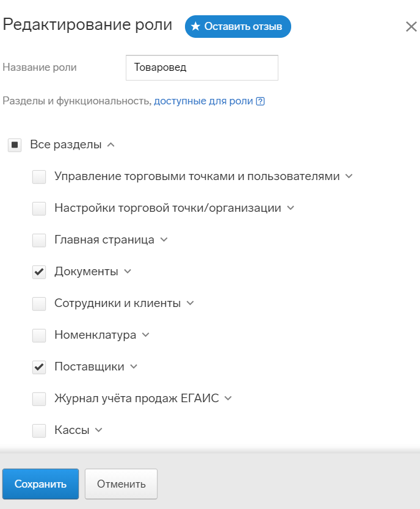The width and height of the screenshot is (420, 509).
Task: Enable the Номенклатура checkbox
Action: 39,335
